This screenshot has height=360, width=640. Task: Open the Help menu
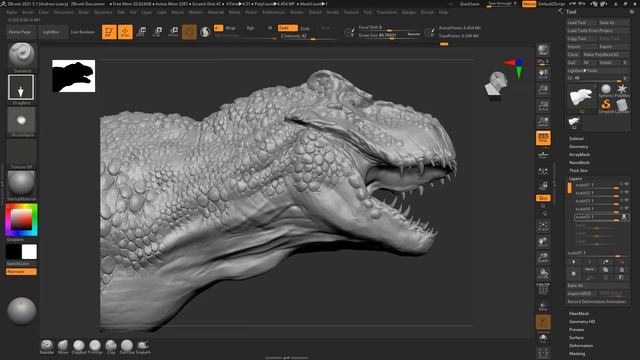(x=443, y=12)
